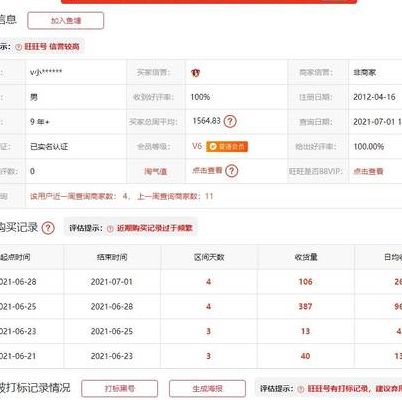The image size is (402, 400).
Task: Click the 区间天数 column header
Action: [209, 257]
